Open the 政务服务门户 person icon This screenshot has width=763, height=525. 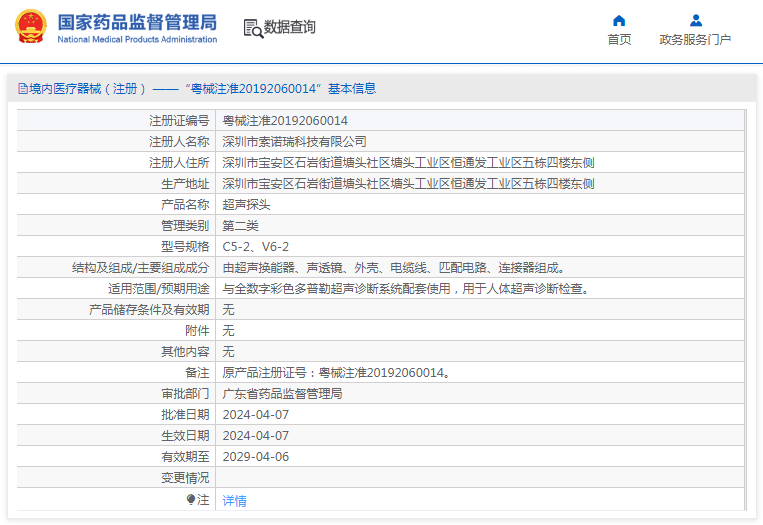[x=696, y=20]
